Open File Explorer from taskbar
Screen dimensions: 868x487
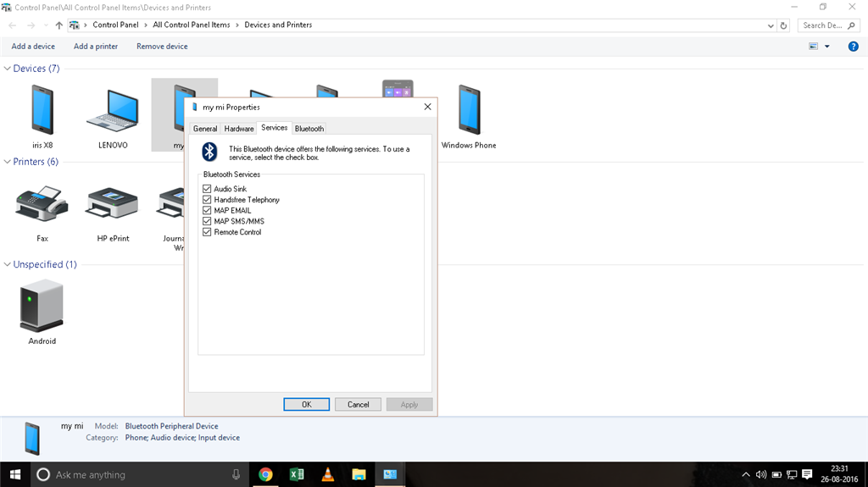pyautogui.click(x=359, y=474)
